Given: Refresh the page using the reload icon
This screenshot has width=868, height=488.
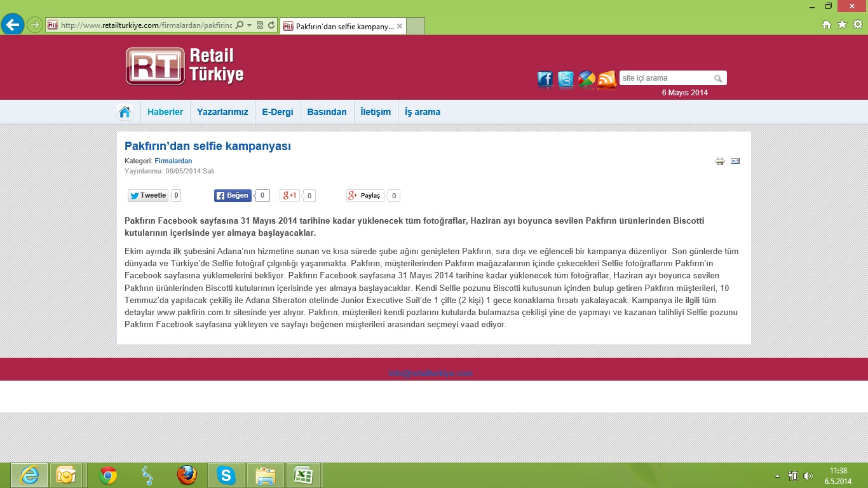Looking at the screenshot, I should click(271, 25).
